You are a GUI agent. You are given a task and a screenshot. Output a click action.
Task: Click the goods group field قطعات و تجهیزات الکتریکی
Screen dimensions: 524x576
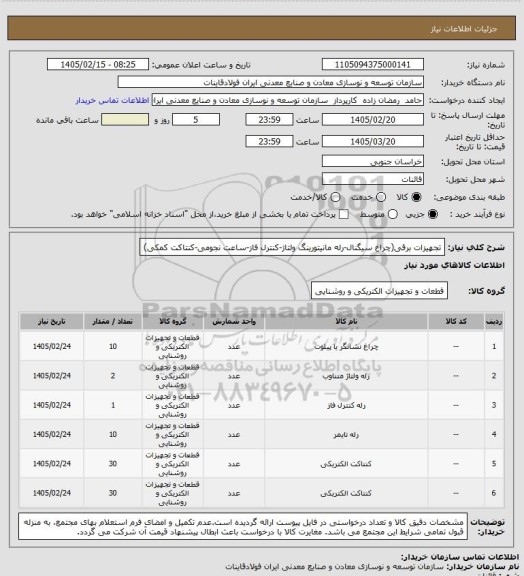pos(379,291)
